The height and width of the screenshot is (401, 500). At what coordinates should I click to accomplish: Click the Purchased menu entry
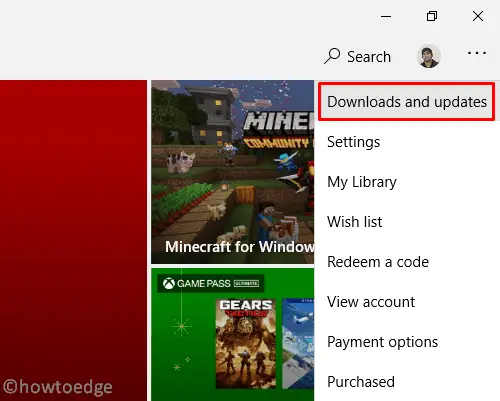pos(407,382)
